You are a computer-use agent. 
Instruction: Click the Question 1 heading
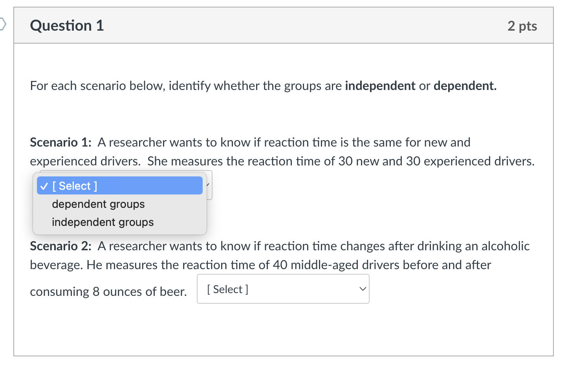point(67,25)
